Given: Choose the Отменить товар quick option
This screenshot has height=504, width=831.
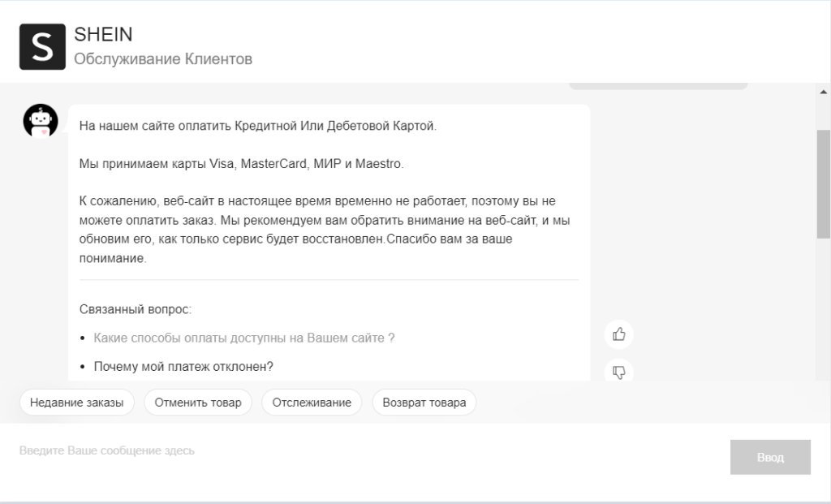Looking at the screenshot, I should (x=198, y=403).
